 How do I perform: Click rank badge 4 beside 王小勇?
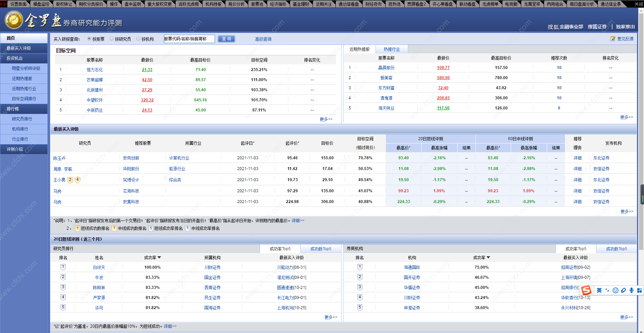pyautogui.click(x=77, y=180)
